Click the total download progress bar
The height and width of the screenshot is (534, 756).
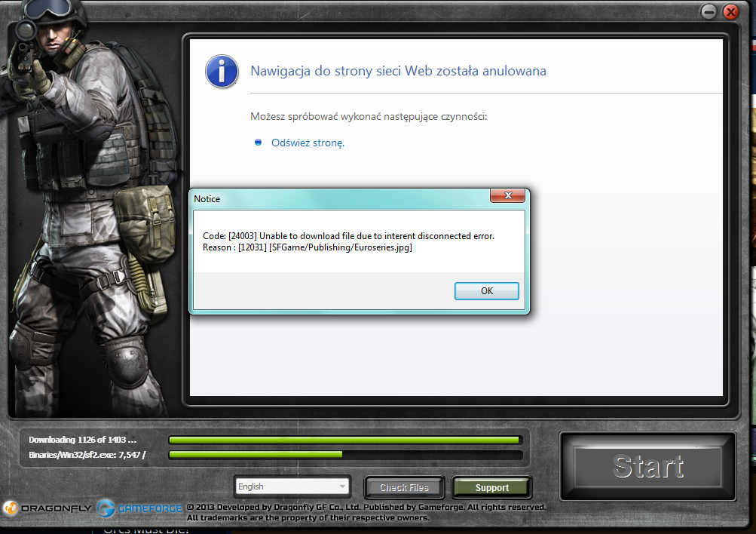(x=346, y=440)
